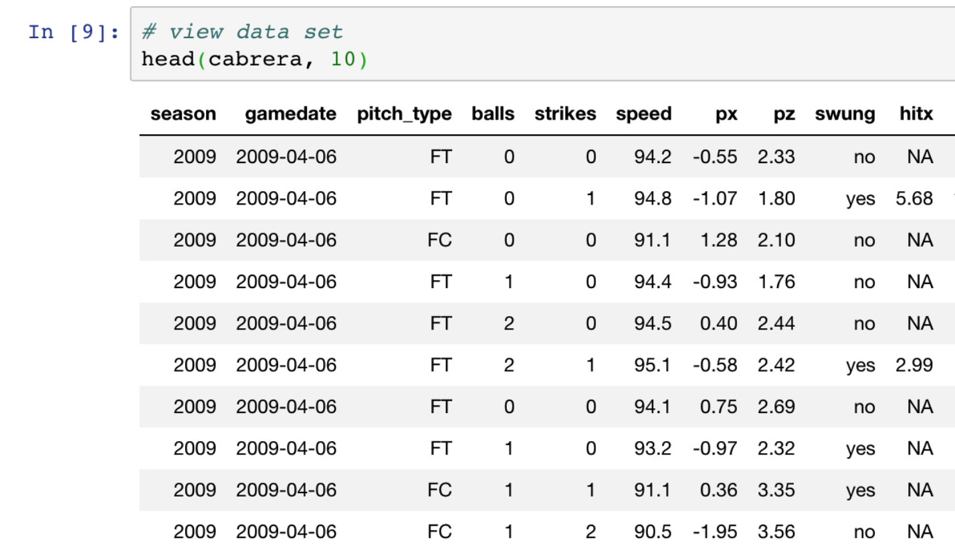Select the "balls" column header

pos(493,114)
